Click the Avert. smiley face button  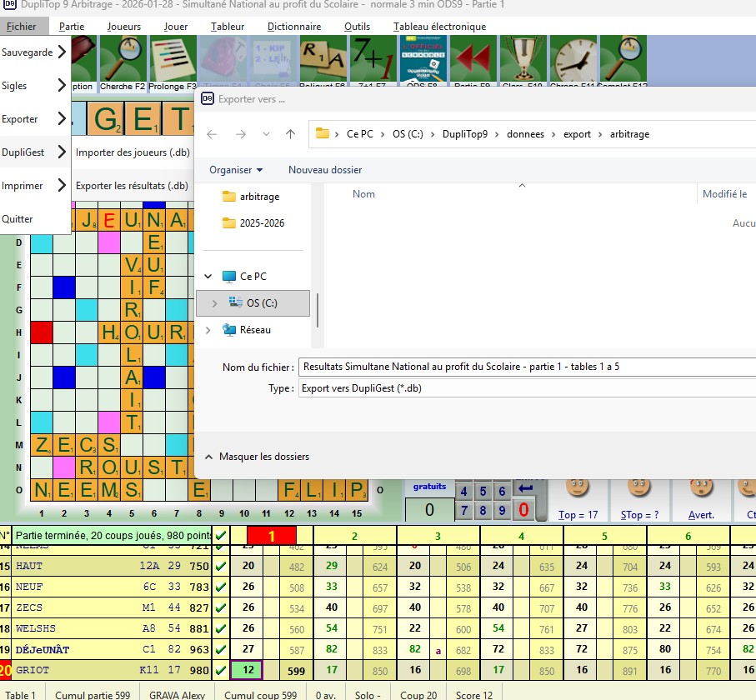pos(701,491)
